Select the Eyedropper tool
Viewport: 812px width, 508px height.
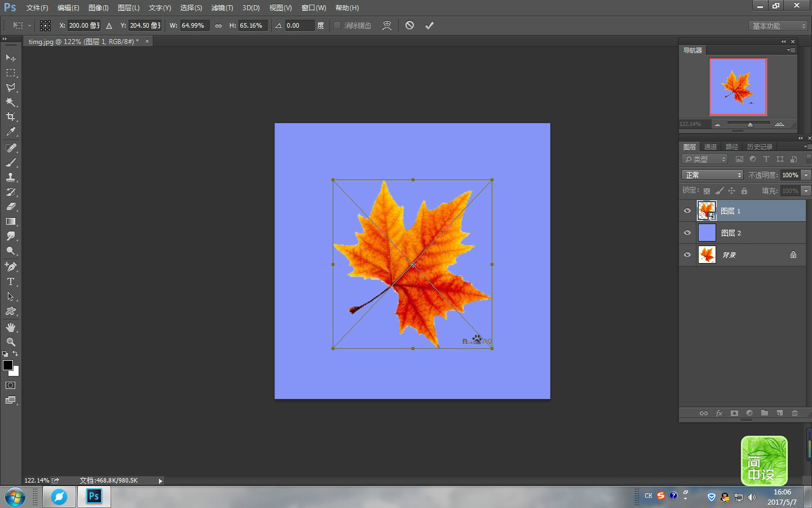(x=11, y=132)
